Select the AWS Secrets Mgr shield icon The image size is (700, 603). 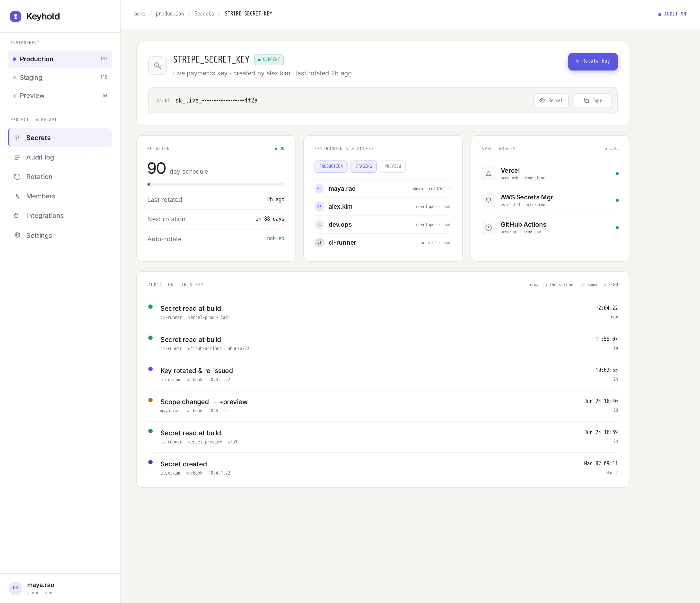[x=488, y=200]
